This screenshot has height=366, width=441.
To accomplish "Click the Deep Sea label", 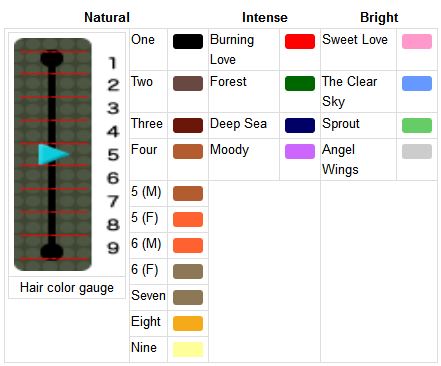I will [x=238, y=124].
